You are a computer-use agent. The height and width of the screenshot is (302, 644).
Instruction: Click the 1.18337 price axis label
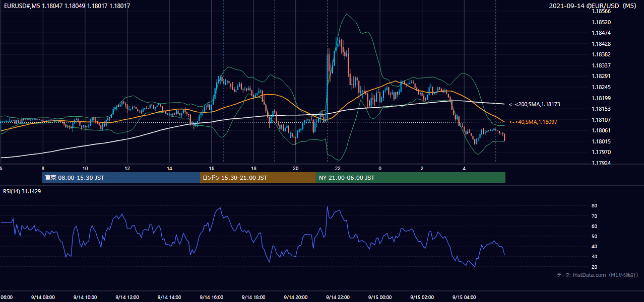(602, 65)
